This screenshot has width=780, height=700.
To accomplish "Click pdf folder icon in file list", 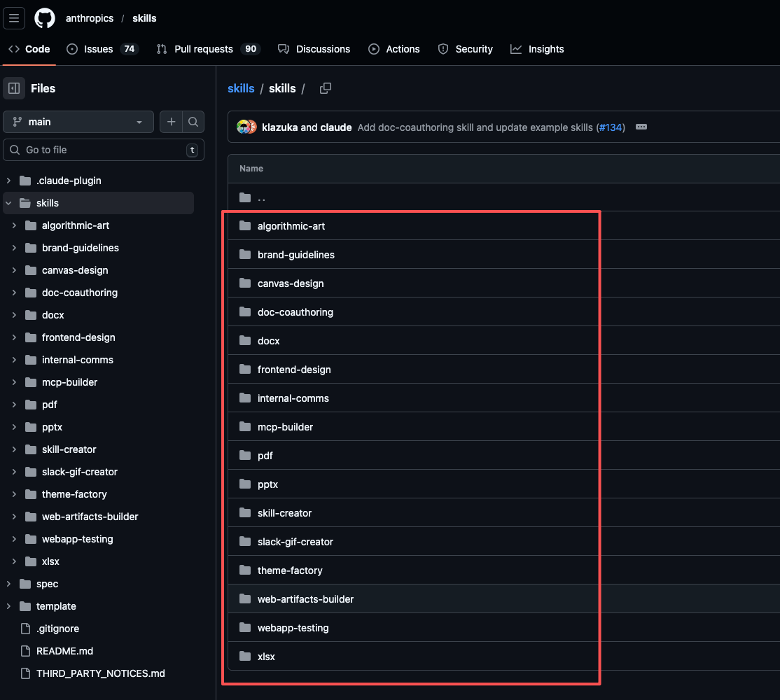I will (245, 456).
